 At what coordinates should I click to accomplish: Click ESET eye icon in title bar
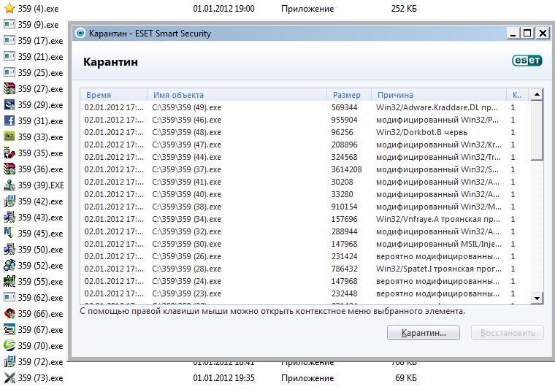pos(80,33)
